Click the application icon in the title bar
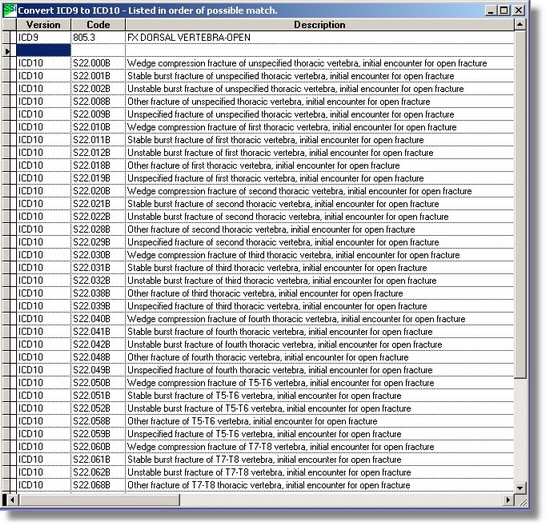The height and width of the screenshot is (526, 546). [x=9, y=10]
